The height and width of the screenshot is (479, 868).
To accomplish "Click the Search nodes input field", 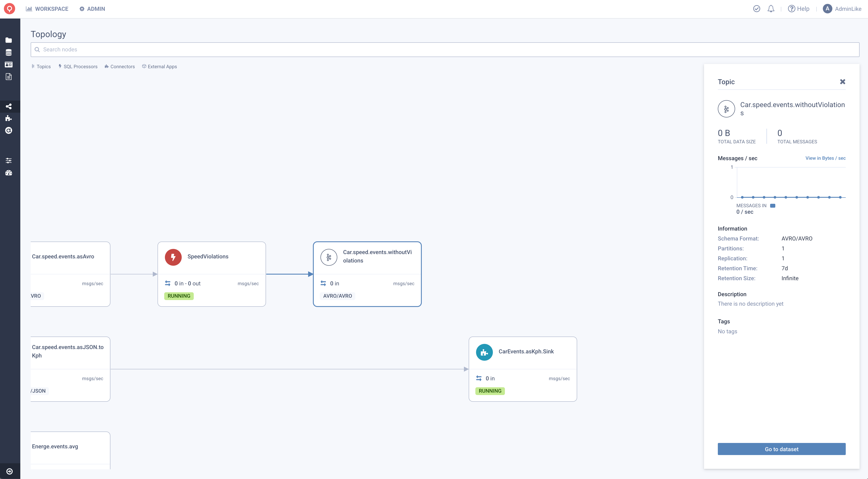I will [445, 49].
